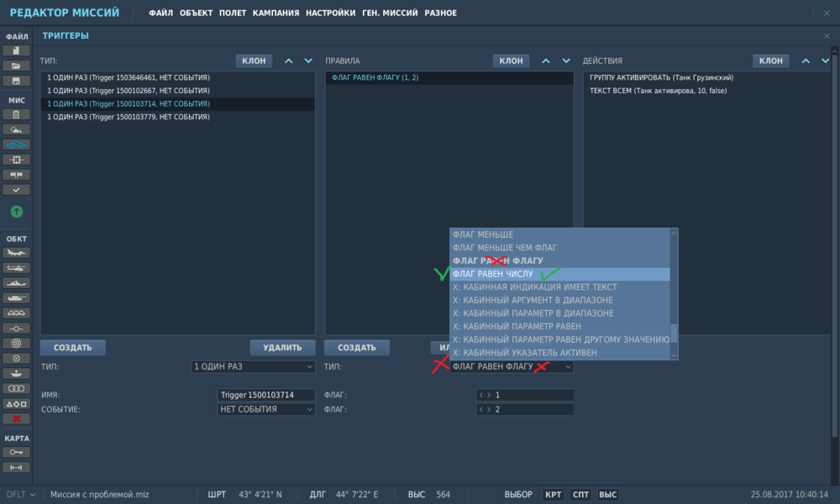Choose ФЛАГ РАВЕН ЧИСЛУ option
Screen dimensions: 840x504
[x=559, y=274]
